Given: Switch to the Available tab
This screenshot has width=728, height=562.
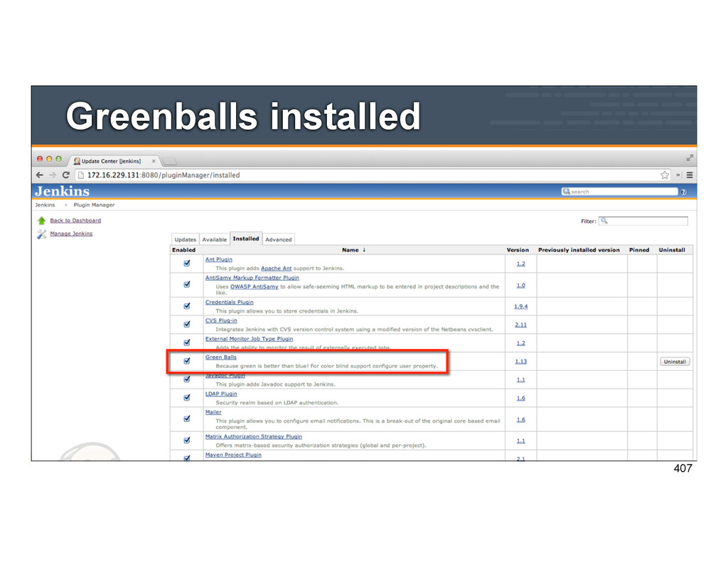Looking at the screenshot, I should [215, 239].
